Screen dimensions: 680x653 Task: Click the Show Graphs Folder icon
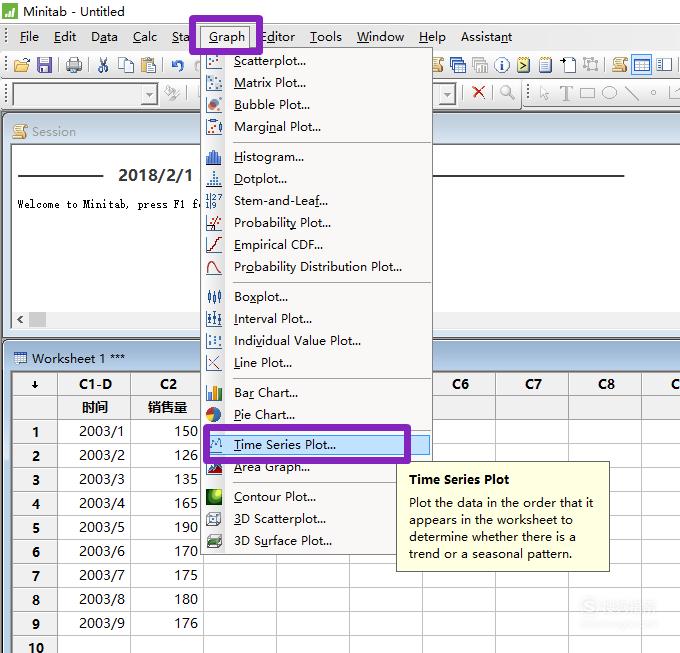pos(480,65)
